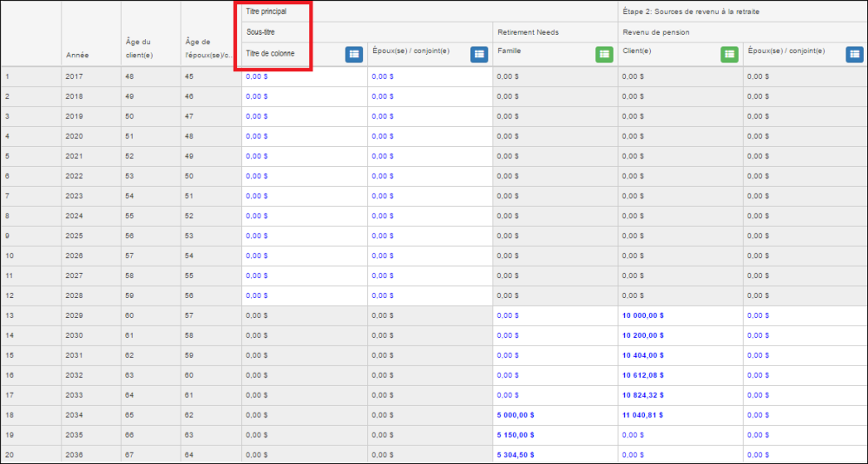Open table icon in Titre de colonne header
Image resolution: width=868 pixels, height=464 pixels.
[x=354, y=55]
